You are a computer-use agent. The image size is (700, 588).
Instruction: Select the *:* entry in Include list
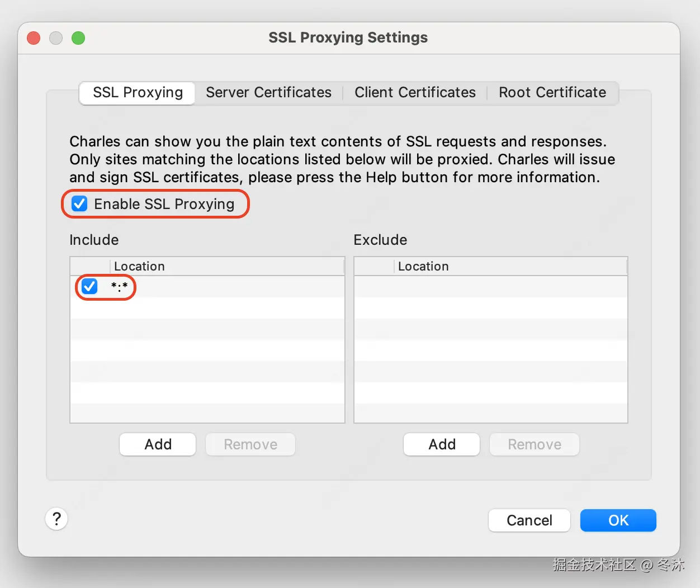(x=207, y=287)
